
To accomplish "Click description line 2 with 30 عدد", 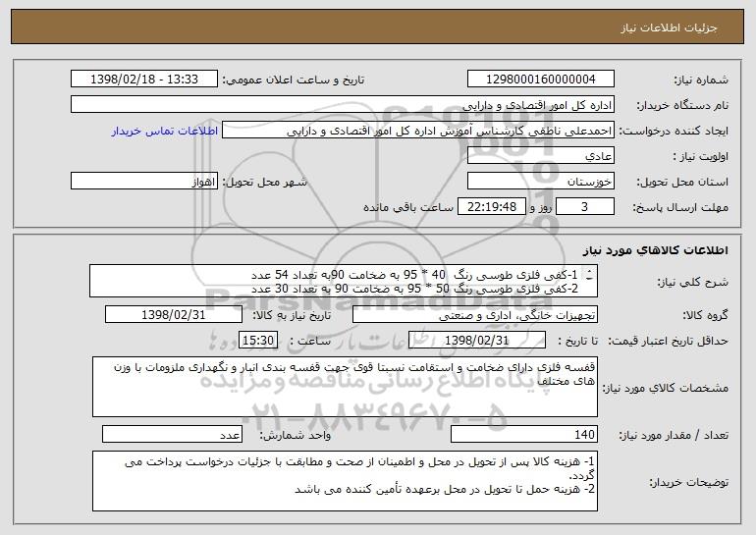I will click(x=414, y=289).
